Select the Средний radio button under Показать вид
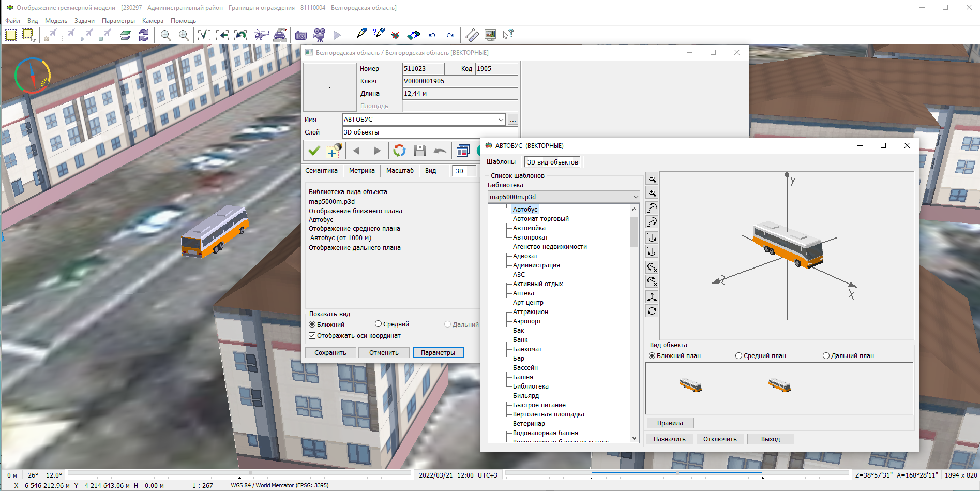Viewport: 980px width, 491px height. click(379, 324)
